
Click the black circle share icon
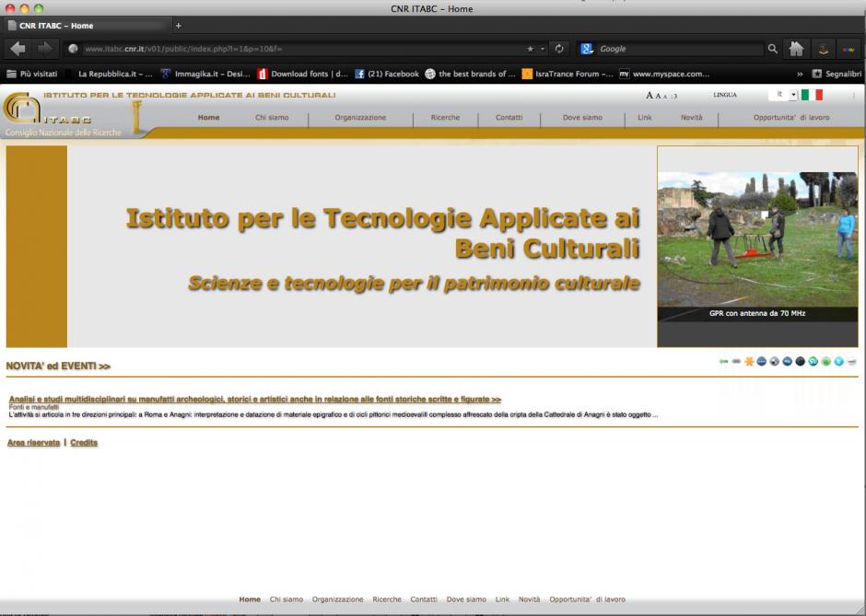pos(800,362)
